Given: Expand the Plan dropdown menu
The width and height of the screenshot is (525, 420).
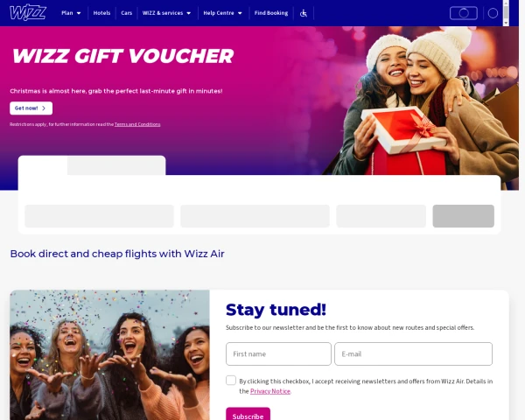Looking at the screenshot, I should coord(71,13).
